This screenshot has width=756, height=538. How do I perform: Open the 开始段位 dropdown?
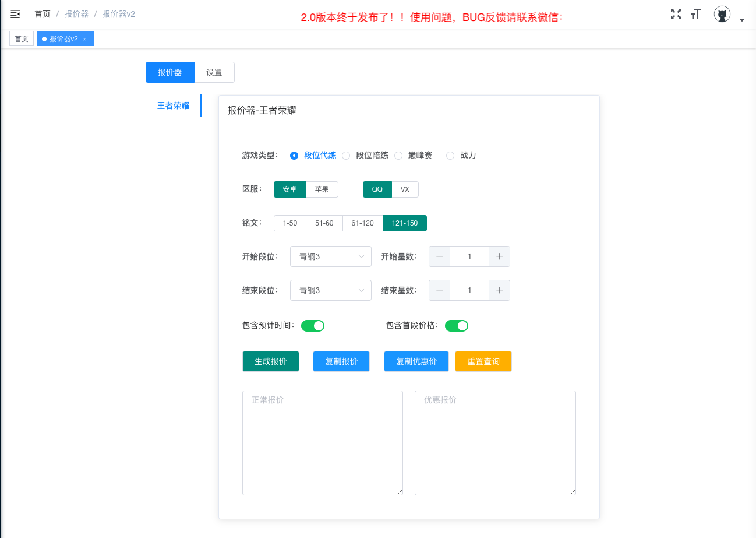[330, 256]
